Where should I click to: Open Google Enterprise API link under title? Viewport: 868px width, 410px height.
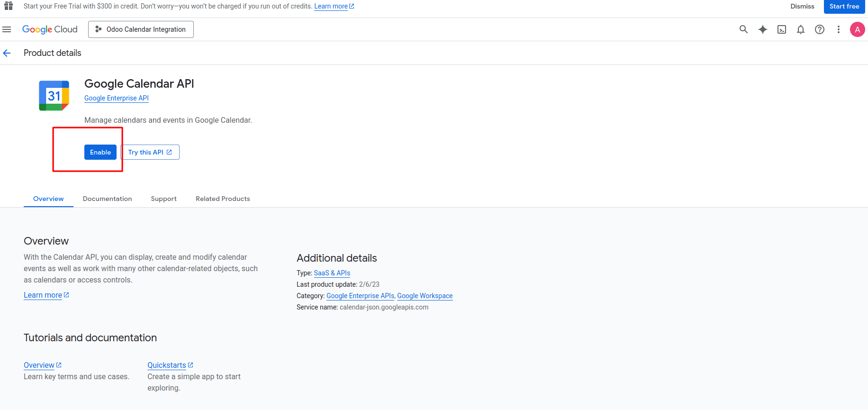[117, 98]
